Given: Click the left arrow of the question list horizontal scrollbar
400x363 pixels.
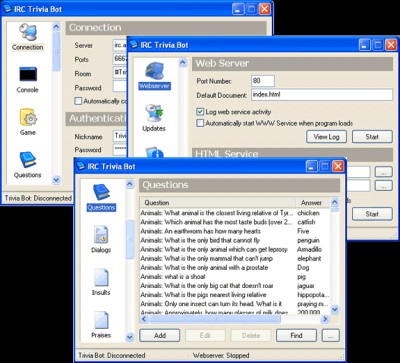Looking at the screenshot, I should click(x=144, y=319).
